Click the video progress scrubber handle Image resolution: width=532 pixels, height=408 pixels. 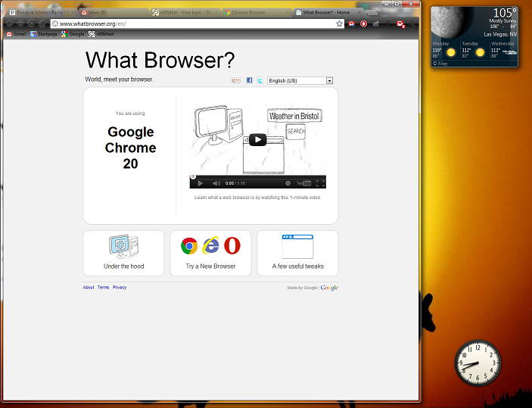click(x=193, y=176)
